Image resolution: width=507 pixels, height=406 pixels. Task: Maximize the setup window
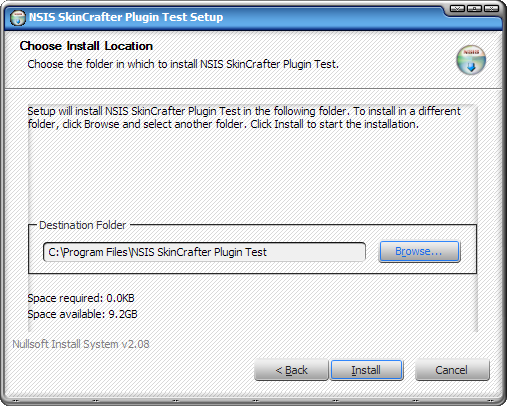474,8
